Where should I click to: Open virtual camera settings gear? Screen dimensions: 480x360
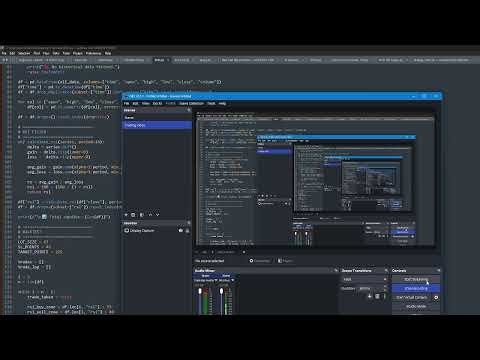436,297
